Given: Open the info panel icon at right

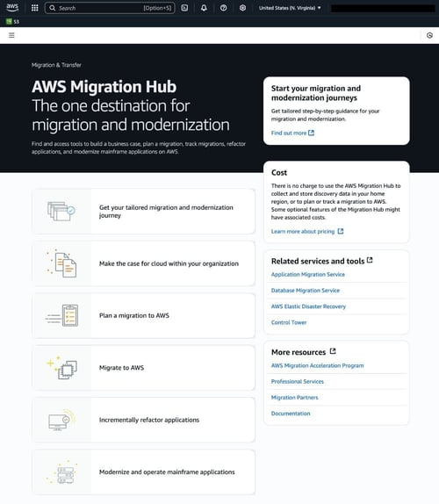Looking at the screenshot, I should click(429, 35).
